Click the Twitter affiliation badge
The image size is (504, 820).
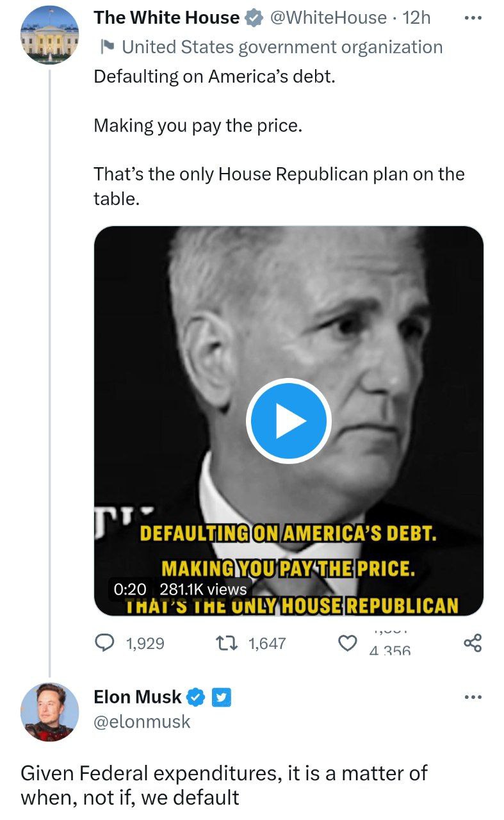point(221,696)
